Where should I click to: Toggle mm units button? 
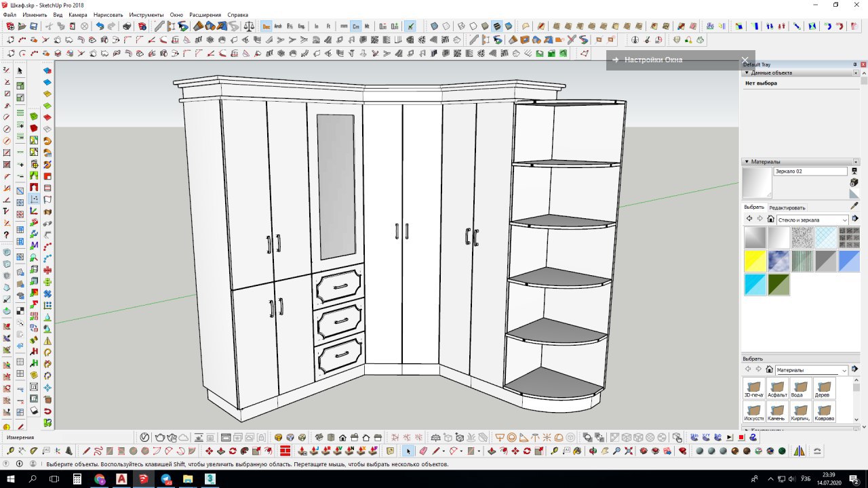point(344,26)
